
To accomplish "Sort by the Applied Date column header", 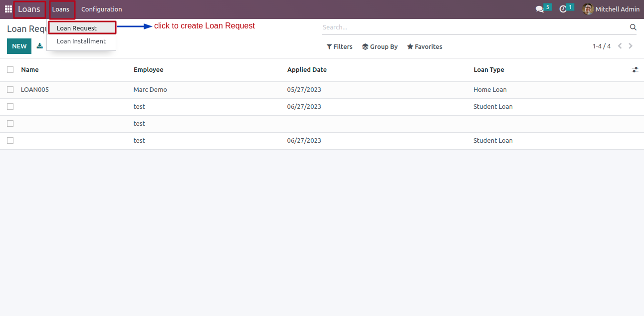I will tap(307, 70).
